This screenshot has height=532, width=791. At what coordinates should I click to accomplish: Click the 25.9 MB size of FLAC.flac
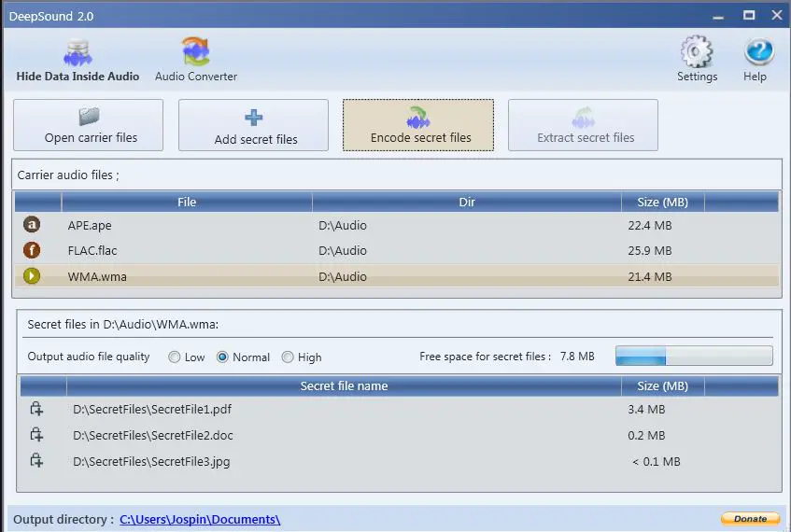[x=650, y=251]
